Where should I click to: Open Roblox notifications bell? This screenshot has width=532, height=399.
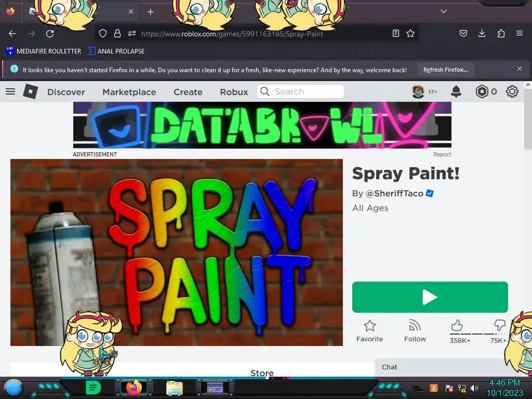pyautogui.click(x=456, y=91)
